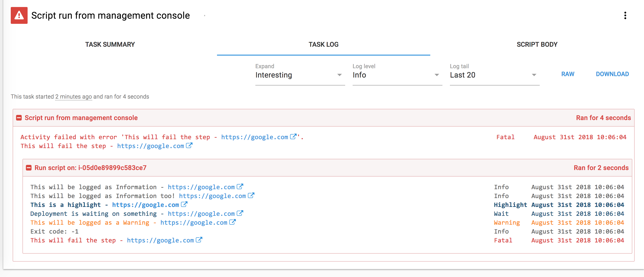Switch to the TASK SUMMARY tab
Viewport: 644px width, 277px height.
pos(110,44)
